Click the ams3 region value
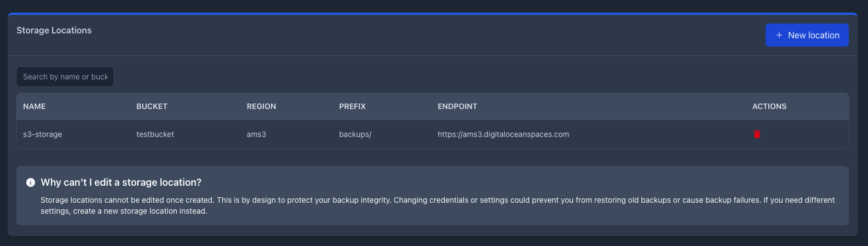 click(256, 134)
